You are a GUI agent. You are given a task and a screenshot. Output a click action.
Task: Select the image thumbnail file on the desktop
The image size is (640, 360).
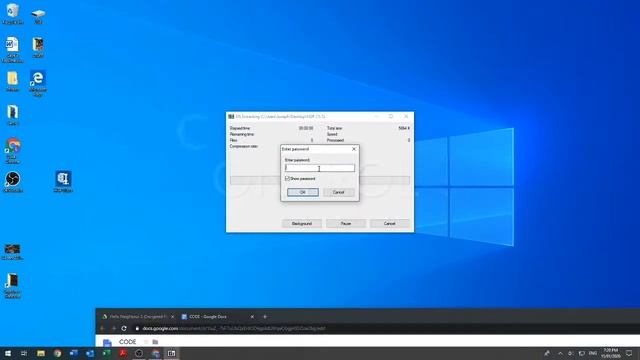click(12, 251)
